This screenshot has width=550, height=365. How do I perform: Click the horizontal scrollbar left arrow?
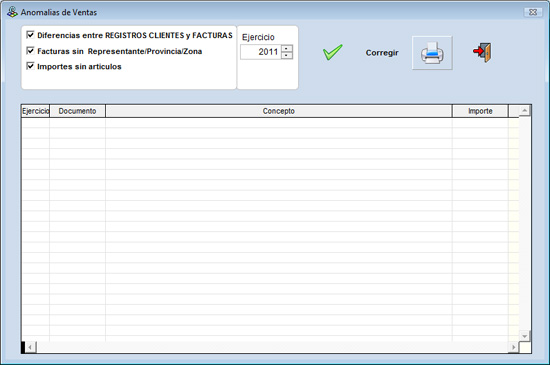coord(30,347)
